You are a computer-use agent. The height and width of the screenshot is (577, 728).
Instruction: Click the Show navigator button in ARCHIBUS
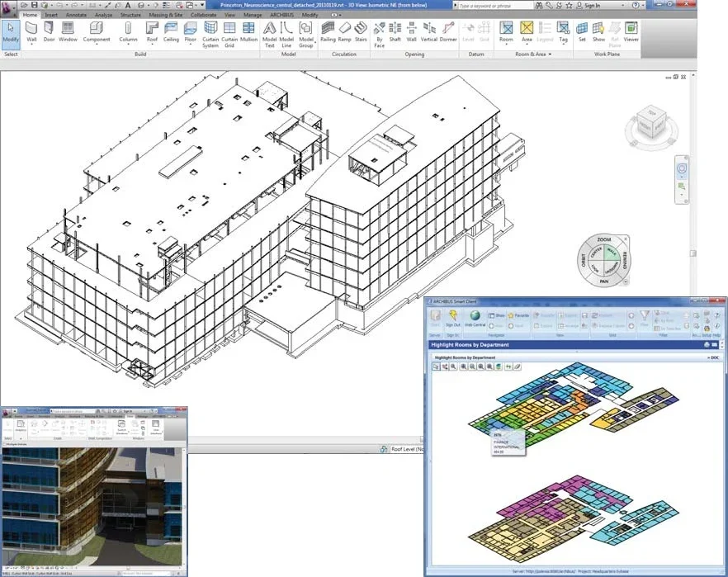[496, 315]
